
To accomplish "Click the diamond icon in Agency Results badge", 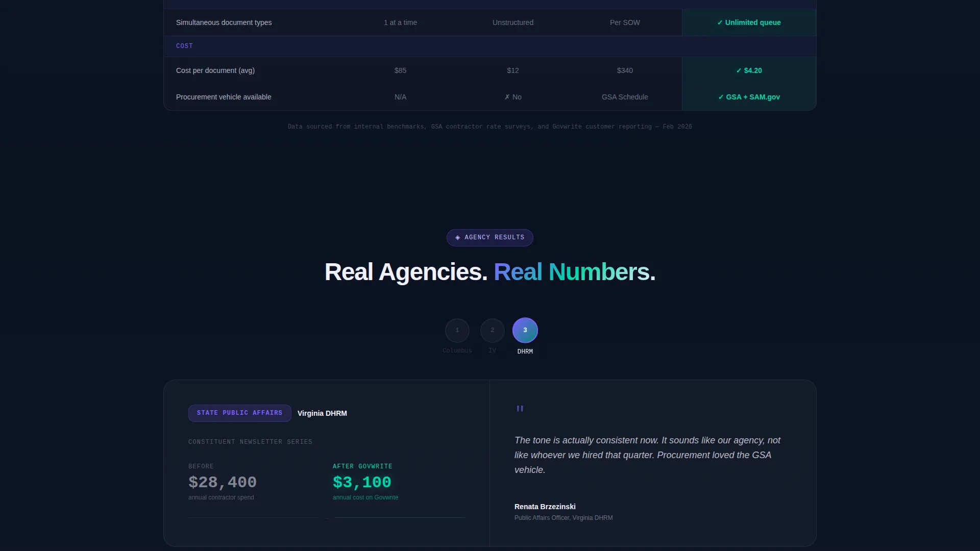I will coord(458,238).
